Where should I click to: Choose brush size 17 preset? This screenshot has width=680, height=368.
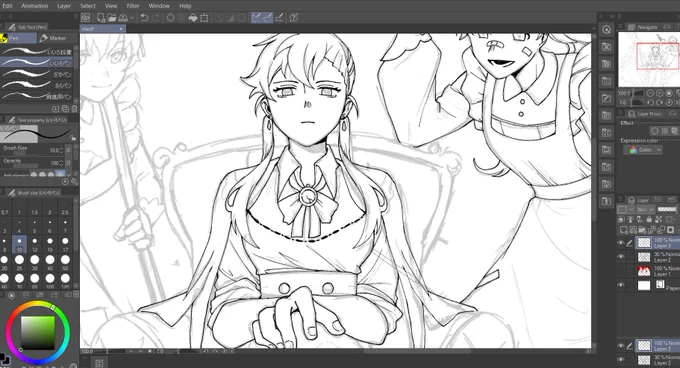tap(65, 244)
